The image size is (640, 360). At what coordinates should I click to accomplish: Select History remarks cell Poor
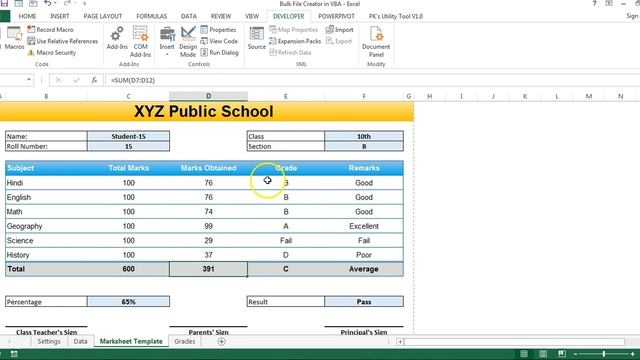click(x=364, y=255)
